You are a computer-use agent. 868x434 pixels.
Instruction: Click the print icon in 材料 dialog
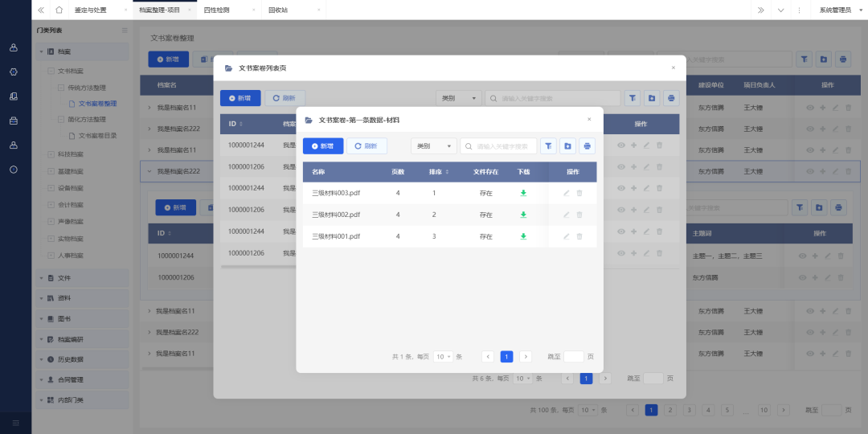tap(588, 146)
